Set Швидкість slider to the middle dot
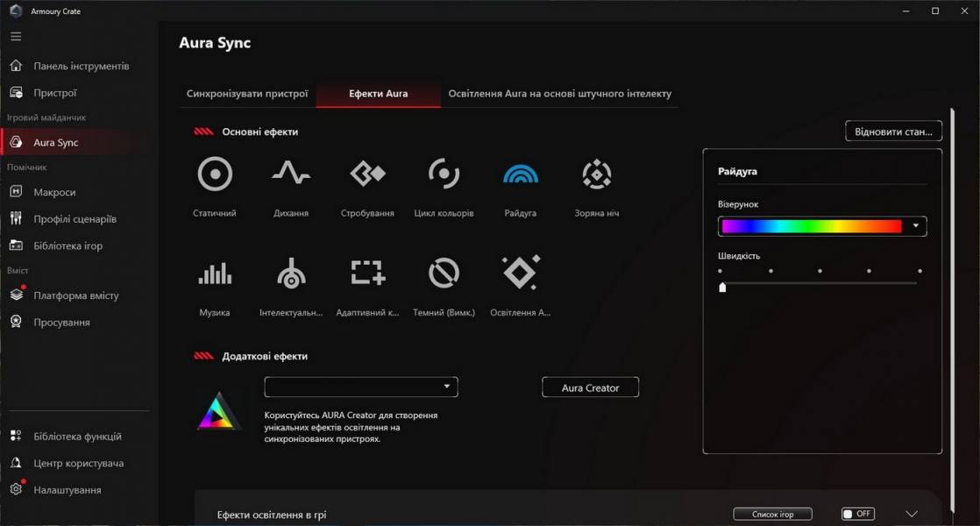The height and width of the screenshot is (526, 980). 820,271
